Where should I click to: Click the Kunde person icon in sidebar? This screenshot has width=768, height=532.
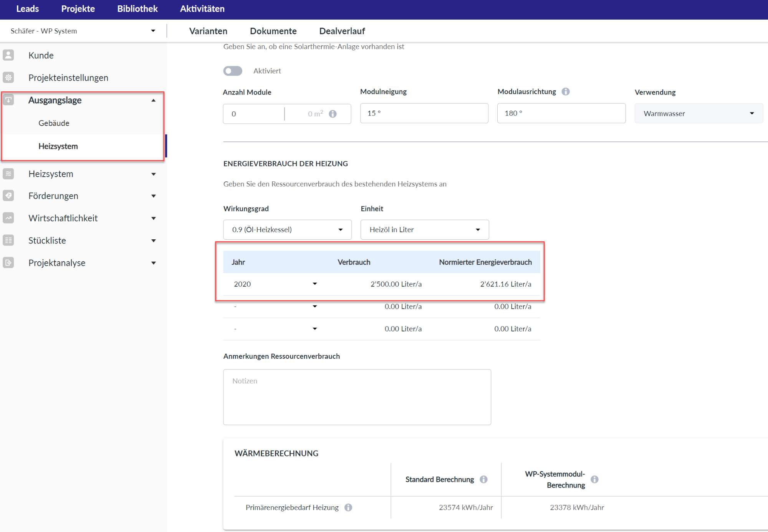(x=8, y=55)
